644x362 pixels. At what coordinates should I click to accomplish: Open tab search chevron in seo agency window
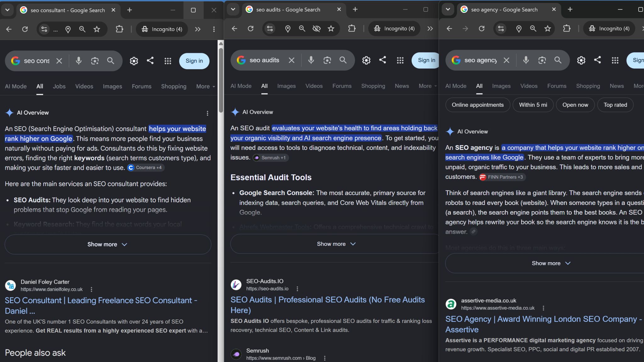[x=448, y=9]
